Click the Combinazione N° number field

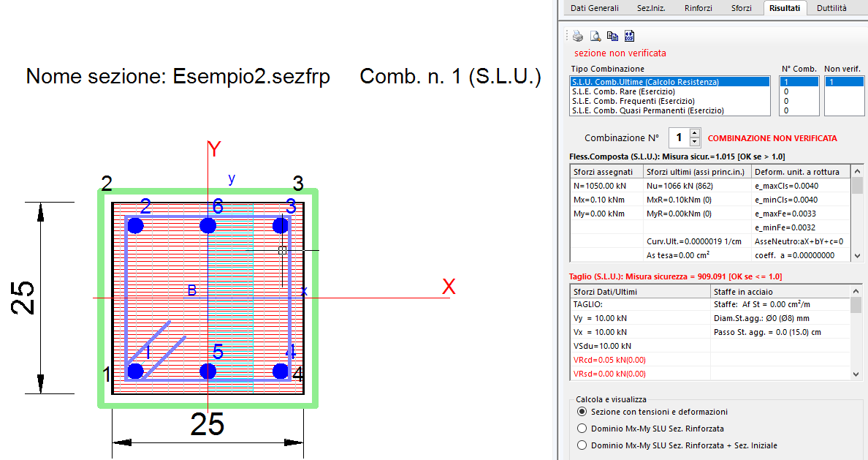[x=679, y=137]
